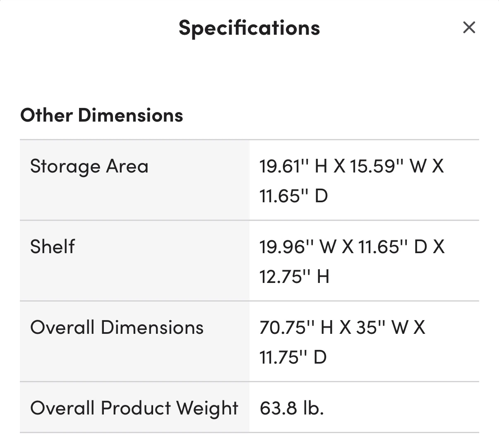
Task: Select the 11.75'' D overall depth value
Action: coord(293,357)
